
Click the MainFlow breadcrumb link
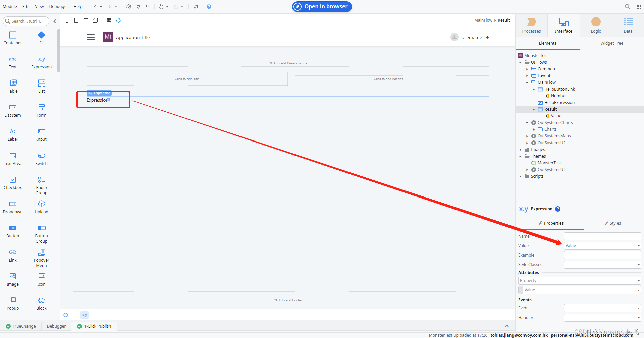point(483,20)
